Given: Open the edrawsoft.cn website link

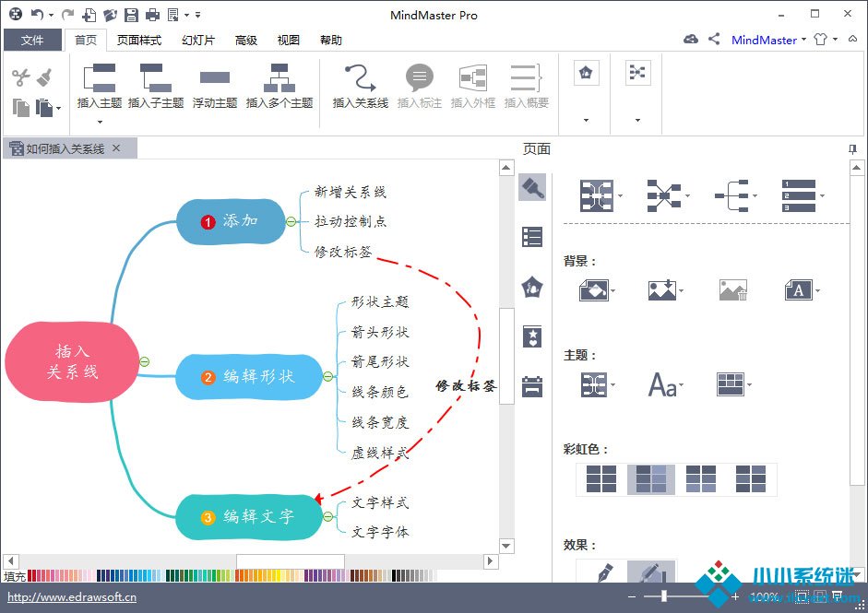Looking at the screenshot, I should [x=72, y=597].
